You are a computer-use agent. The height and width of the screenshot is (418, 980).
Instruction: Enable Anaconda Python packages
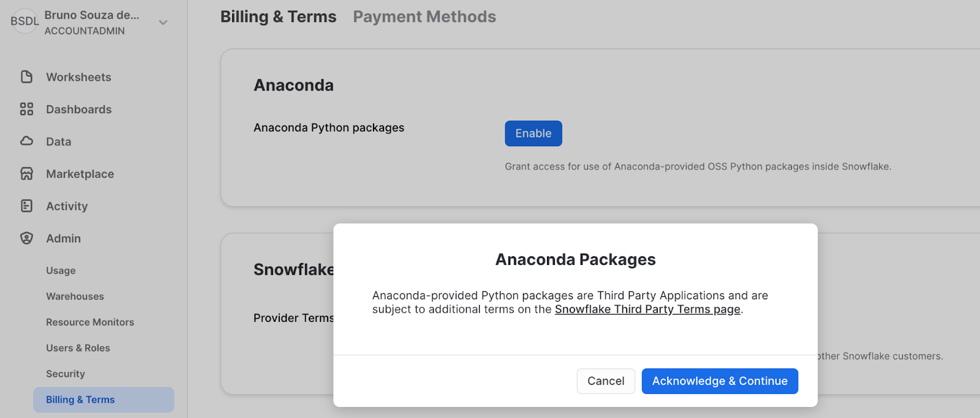point(533,133)
